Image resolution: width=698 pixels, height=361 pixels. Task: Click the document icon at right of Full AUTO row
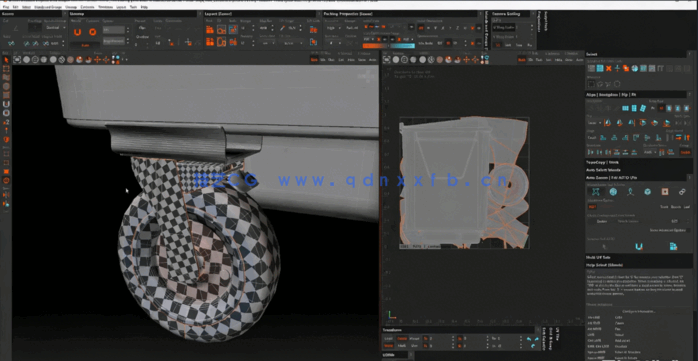click(673, 247)
